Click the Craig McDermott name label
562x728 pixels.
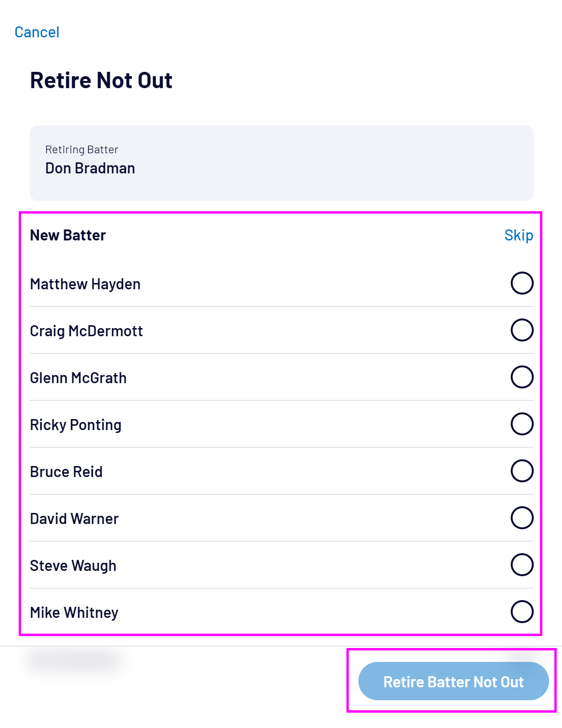point(86,331)
